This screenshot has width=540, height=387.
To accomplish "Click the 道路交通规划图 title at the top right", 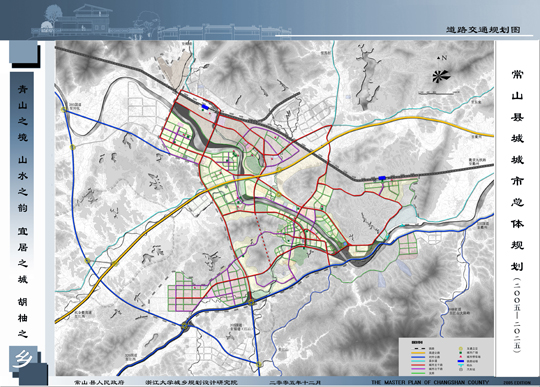I will coord(483,30).
